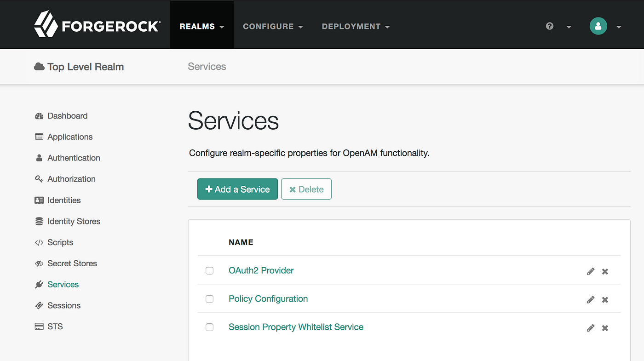The width and height of the screenshot is (644, 361).
Task: Click the Authentication user icon
Action: [39, 158]
